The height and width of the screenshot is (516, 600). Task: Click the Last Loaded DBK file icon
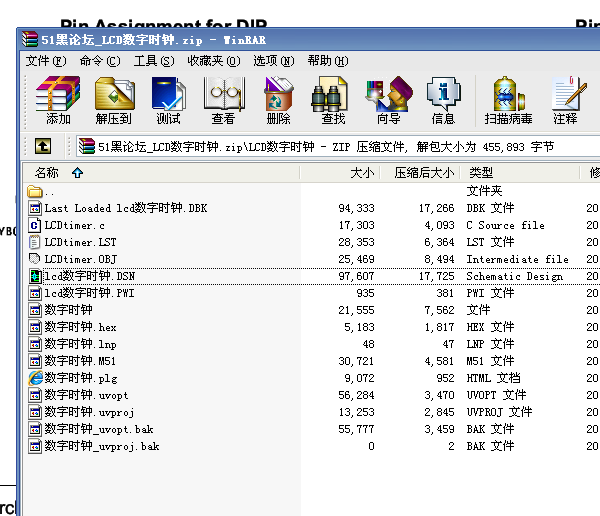coord(34,208)
